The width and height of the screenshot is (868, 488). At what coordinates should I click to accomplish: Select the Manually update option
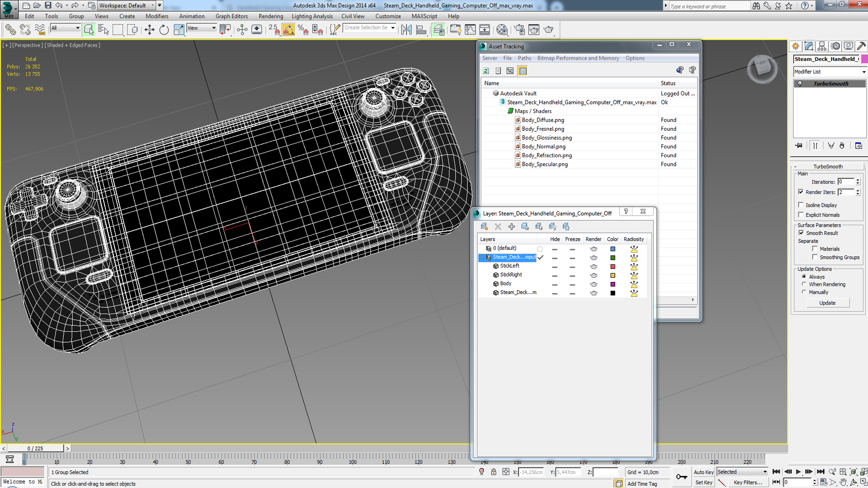point(804,292)
